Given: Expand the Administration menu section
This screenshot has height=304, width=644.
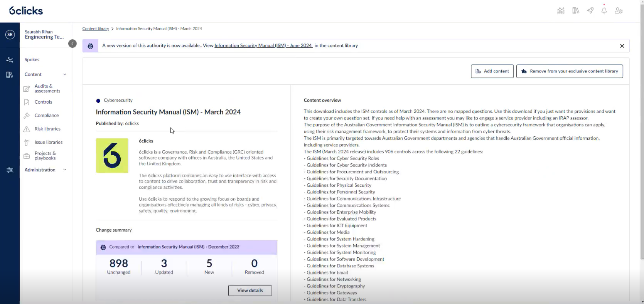Looking at the screenshot, I should 64,170.
